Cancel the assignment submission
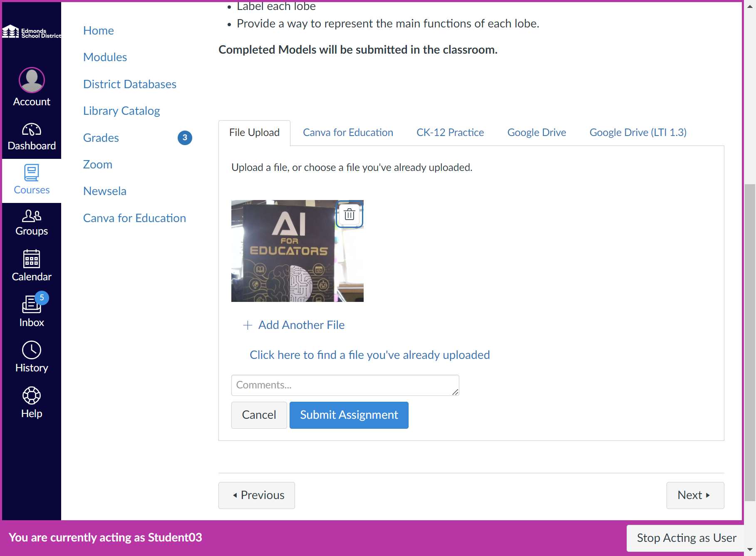 [259, 415]
